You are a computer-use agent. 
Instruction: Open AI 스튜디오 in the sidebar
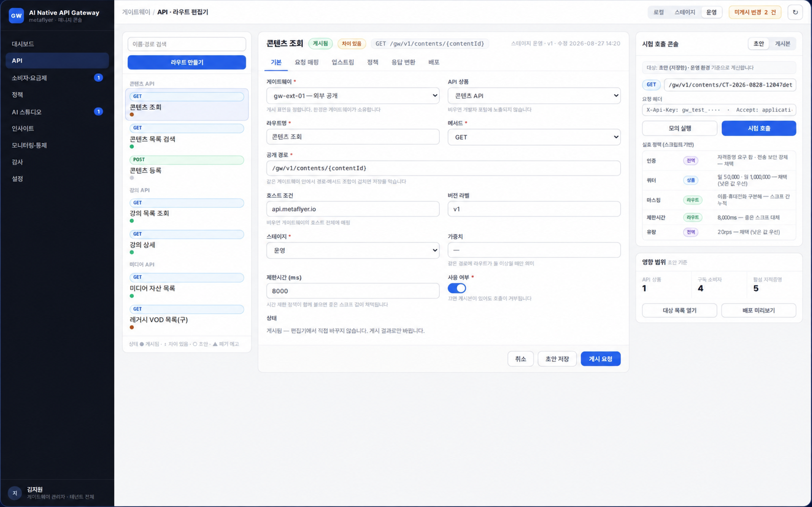(57, 112)
